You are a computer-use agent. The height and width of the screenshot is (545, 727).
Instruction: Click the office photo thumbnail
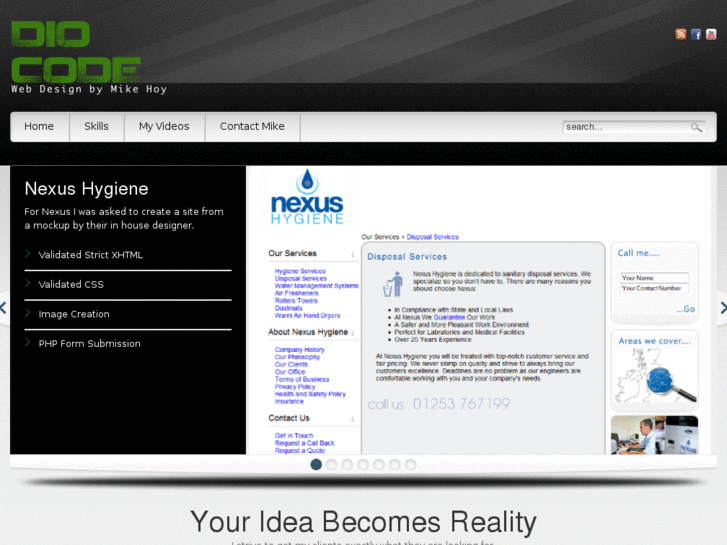coord(654,435)
